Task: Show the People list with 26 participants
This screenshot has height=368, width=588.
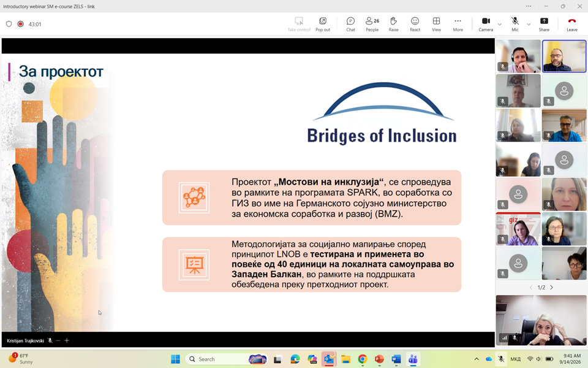Action: tap(372, 24)
